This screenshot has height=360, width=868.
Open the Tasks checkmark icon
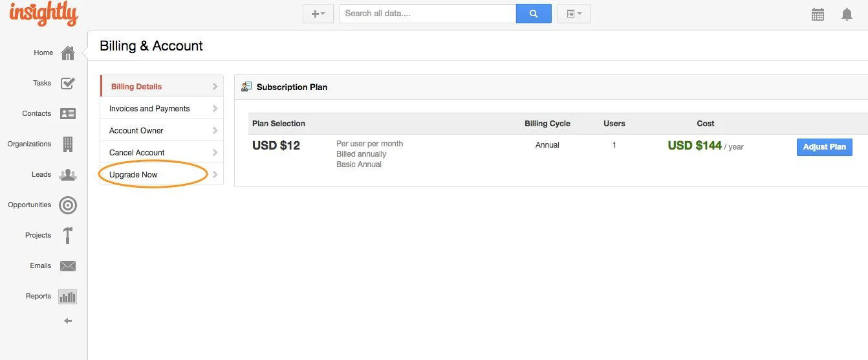[x=68, y=84]
